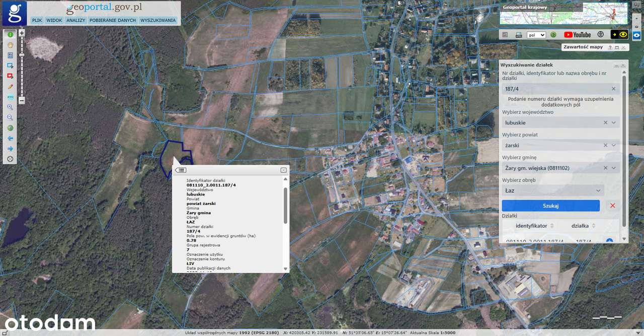The image size is (644, 336).
Task: Click the coordinate system label '1992 (EPSG 2180)'
Action: 258,332
